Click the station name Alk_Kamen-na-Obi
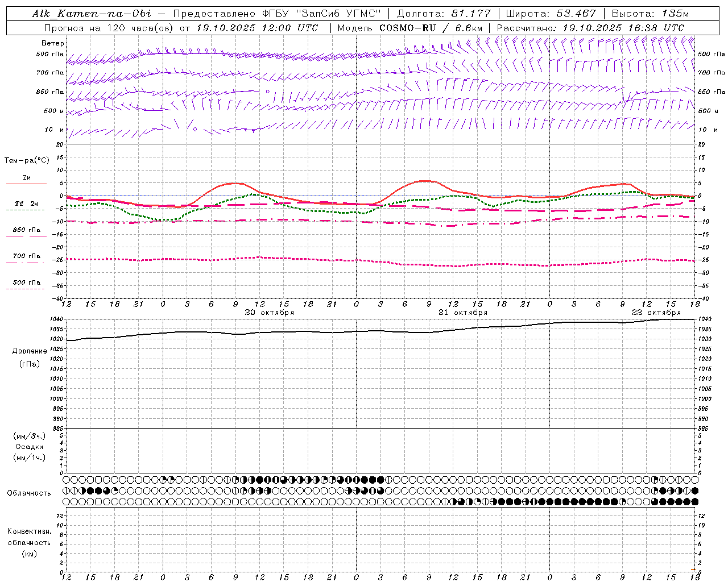This screenshot has height=582, width=728. (x=92, y=14)
